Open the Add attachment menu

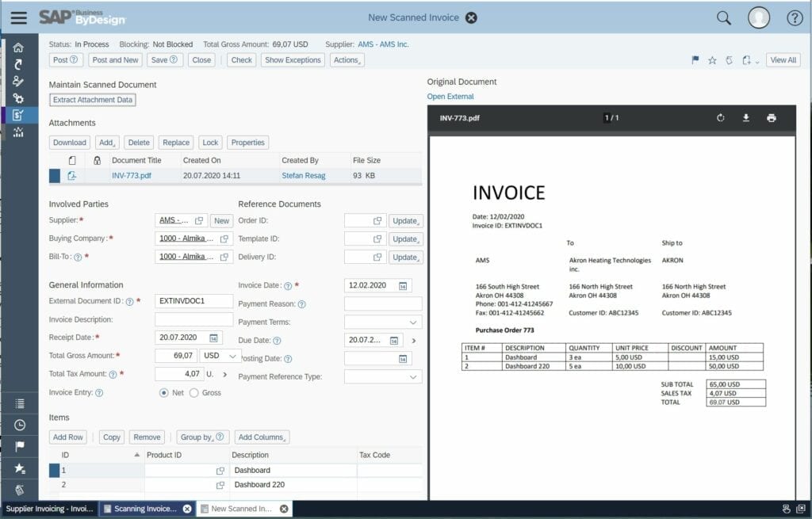[x=107, y=143]
